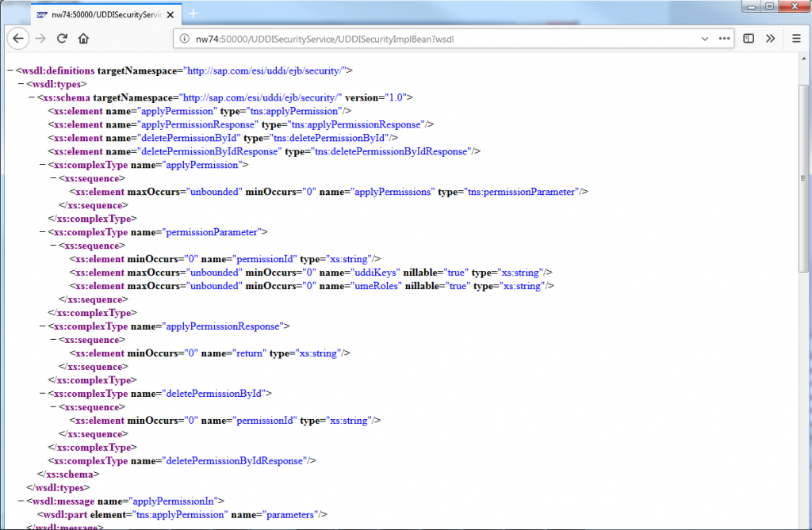Viewport: 812px width, 530px height.
Task: Collapse sequence under permissionParameter complexType
Action: [53, 246]
